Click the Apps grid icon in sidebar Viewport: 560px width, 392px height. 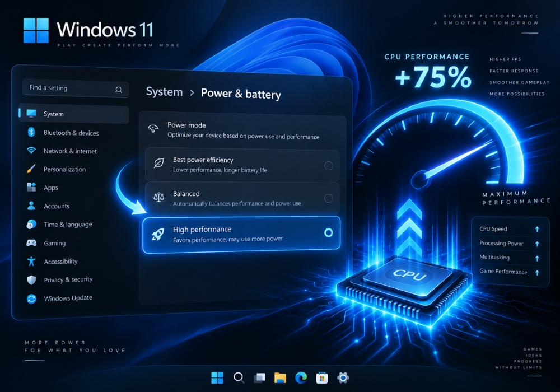click(x=31, y=187)
